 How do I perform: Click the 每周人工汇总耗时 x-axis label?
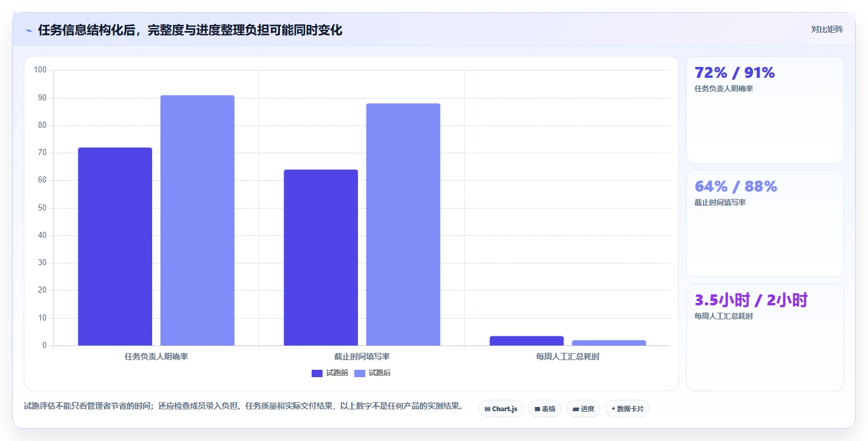[x=568, y=356]
